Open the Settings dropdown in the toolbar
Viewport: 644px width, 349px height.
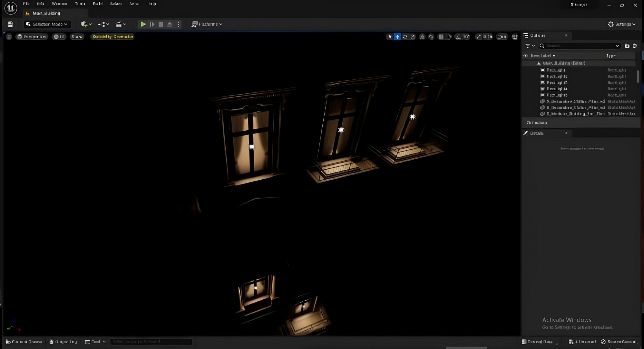click(622, 24)
